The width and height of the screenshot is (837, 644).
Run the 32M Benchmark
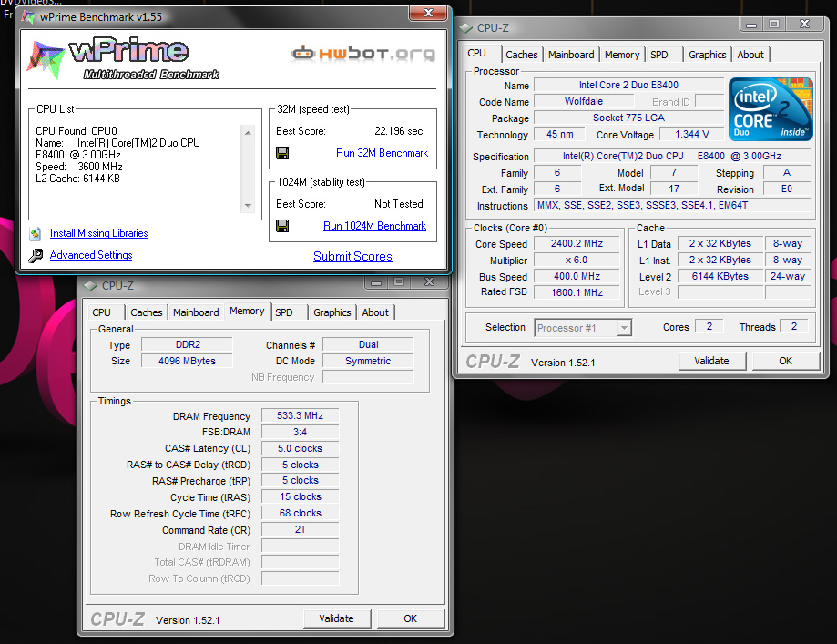(382, 153)
